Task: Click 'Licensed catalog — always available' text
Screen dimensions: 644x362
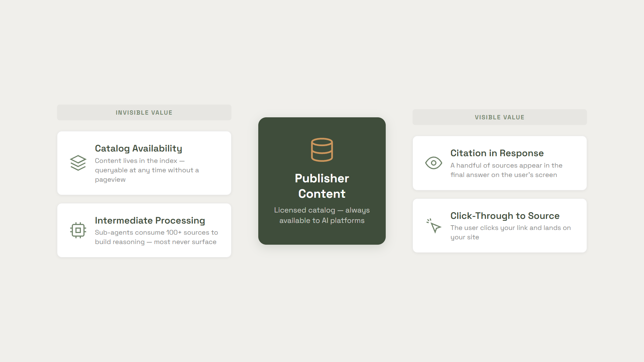Action: tap(322, 215)
